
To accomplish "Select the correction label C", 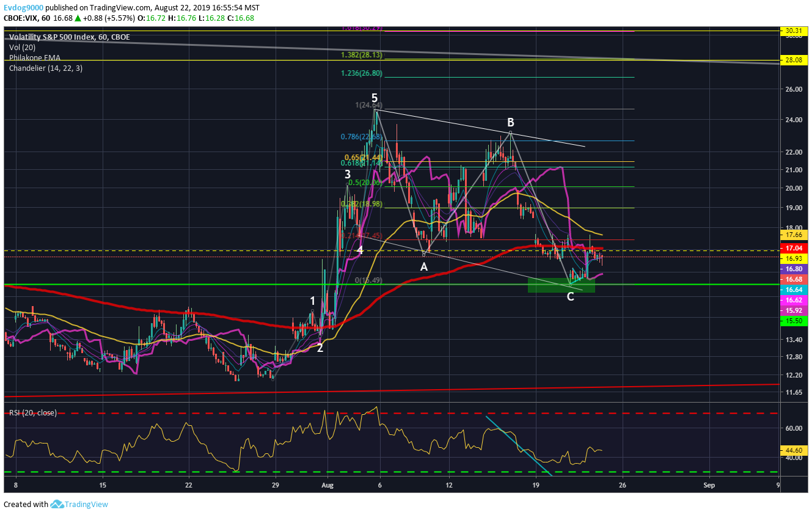I will point(570,297).
